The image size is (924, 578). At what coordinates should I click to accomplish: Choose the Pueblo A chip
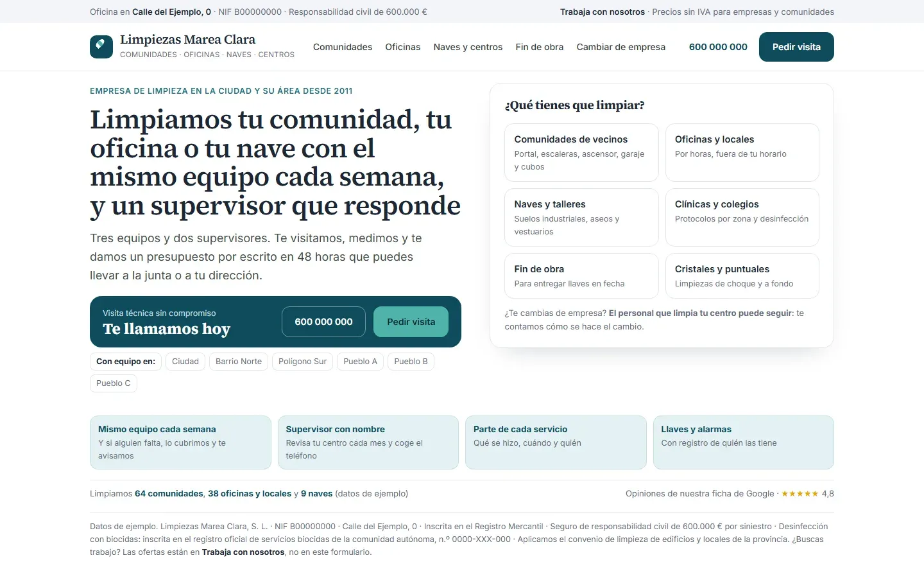tap(360, 362)
